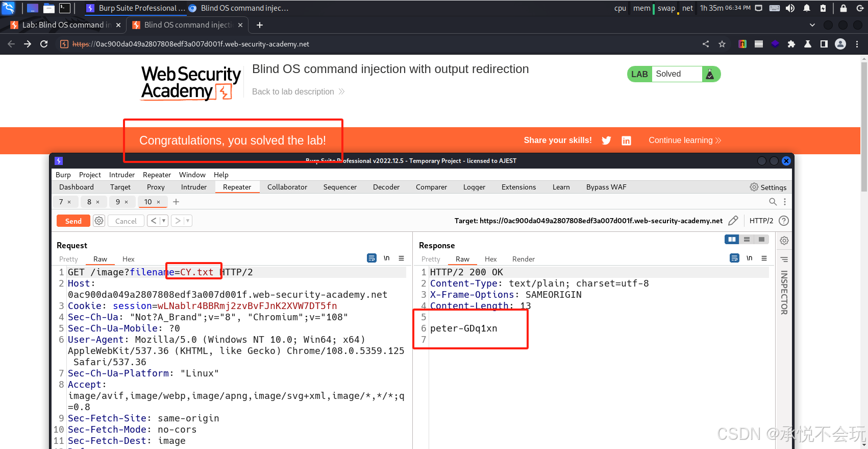Select the first browser tab Lab: Blind OS command
The image size is (868, 449).
[65, 25]
